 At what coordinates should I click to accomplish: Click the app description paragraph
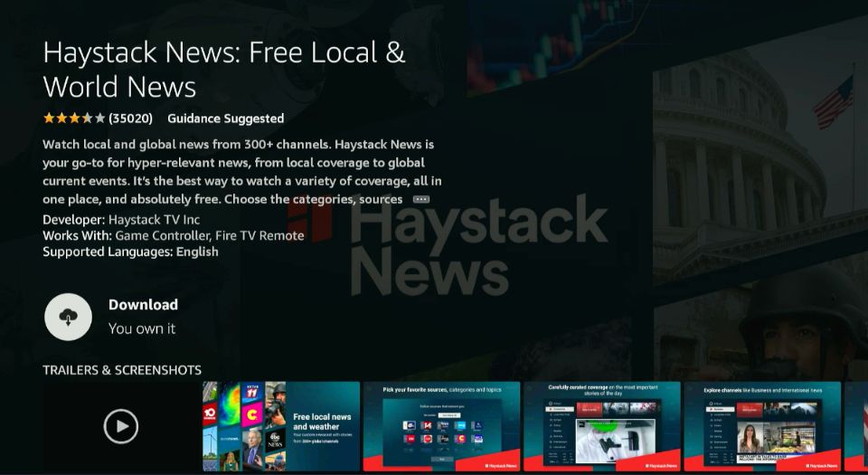pyautogui.click(x=242, y=172)
